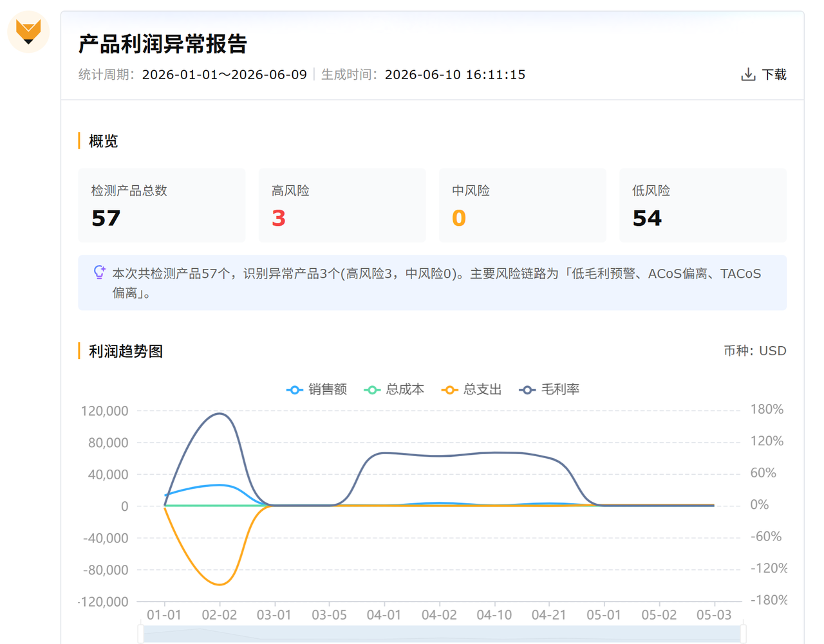Click the 180% right axis label

click(767, 409)
